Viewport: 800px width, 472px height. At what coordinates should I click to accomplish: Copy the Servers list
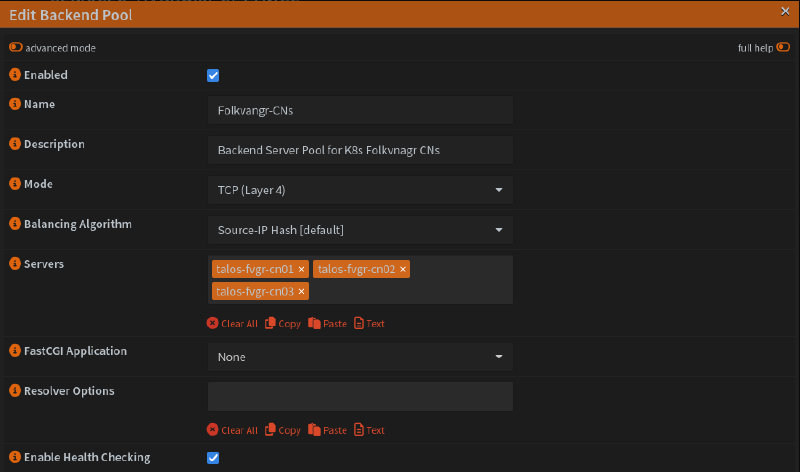point(283,324)
